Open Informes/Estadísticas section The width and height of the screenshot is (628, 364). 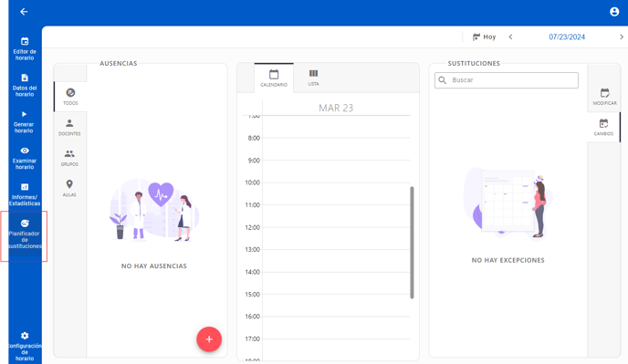(25, 194)
